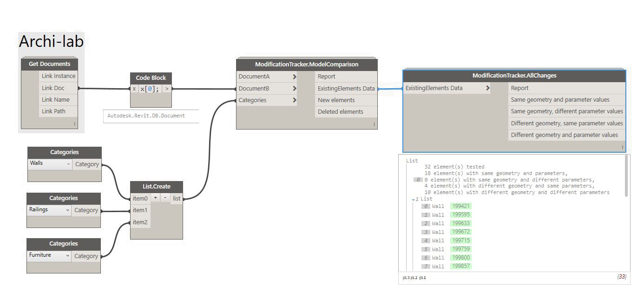Click the Categories input port chevron on ModelComparison
This screenshot has height=305, width=644.
(x=295, y=100)
